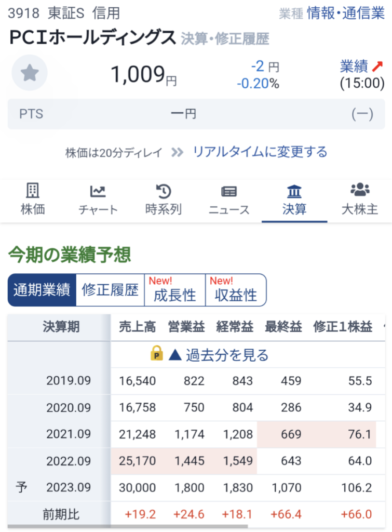Image resolution: width=392 pixels, height=532 pixels.
Task: Click the premium lock icon
Action: [x=156, y=355]
